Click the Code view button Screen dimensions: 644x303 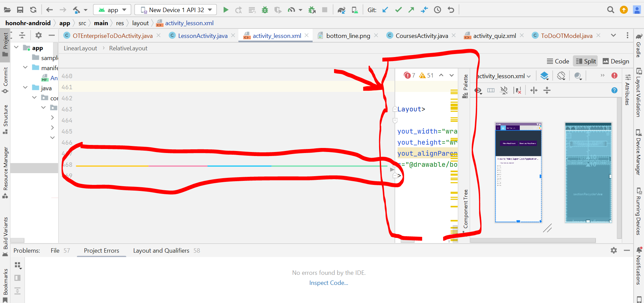pos(558,61)
